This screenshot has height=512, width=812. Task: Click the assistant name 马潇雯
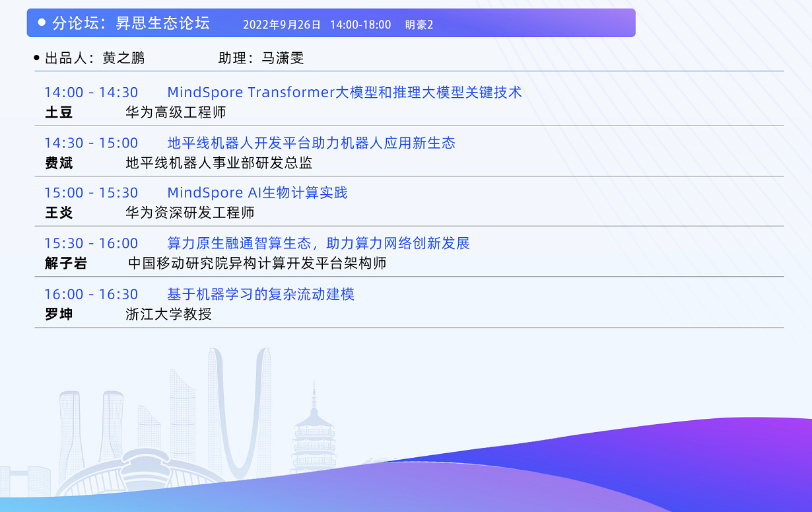click(x=283, y=58)
